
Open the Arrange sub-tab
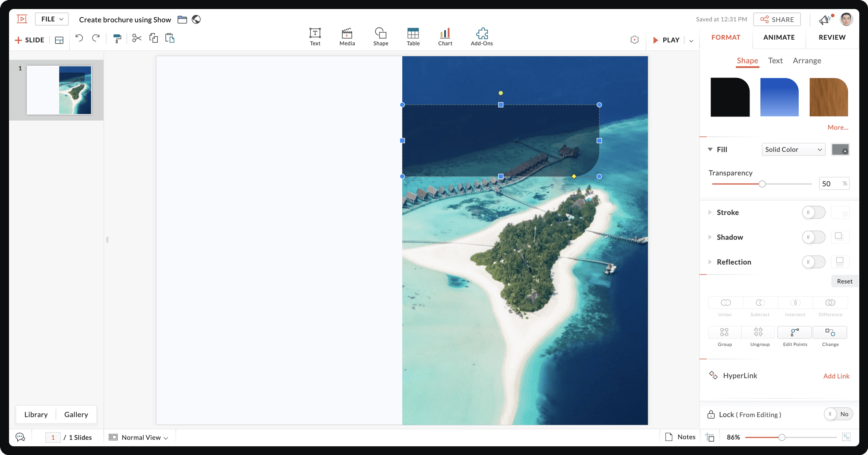point(807,61)
